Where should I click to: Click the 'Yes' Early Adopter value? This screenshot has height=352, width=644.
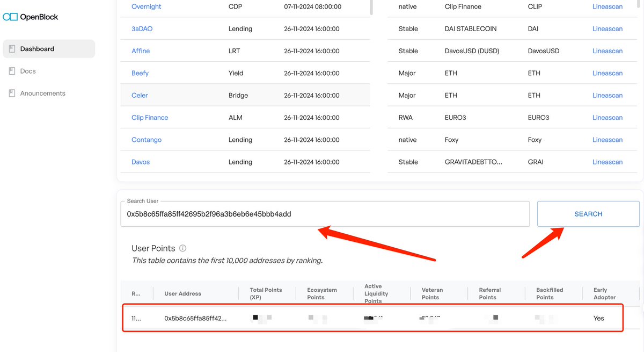[x=599, y=318]
